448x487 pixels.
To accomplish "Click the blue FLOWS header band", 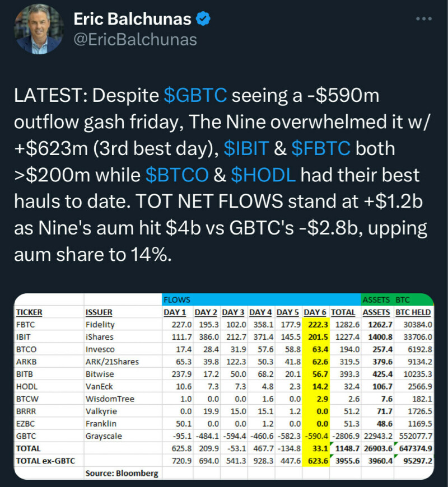I will [x=261, y=299].
